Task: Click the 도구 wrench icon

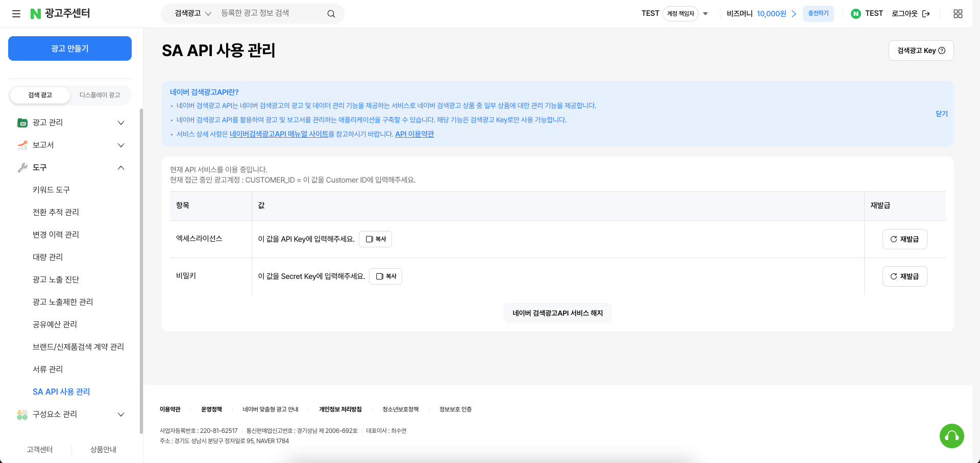Action: click(x=22, y=167)
